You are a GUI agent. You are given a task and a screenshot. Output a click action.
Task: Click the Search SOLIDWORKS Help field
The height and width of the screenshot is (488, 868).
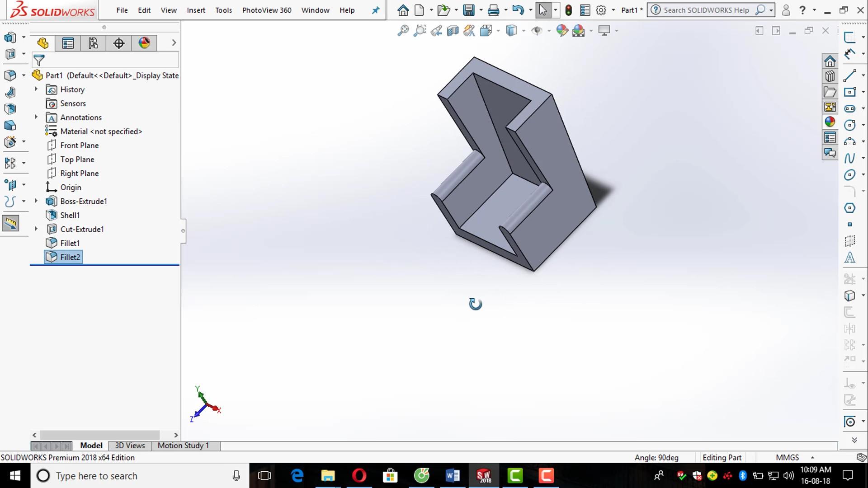coord(706,10)
